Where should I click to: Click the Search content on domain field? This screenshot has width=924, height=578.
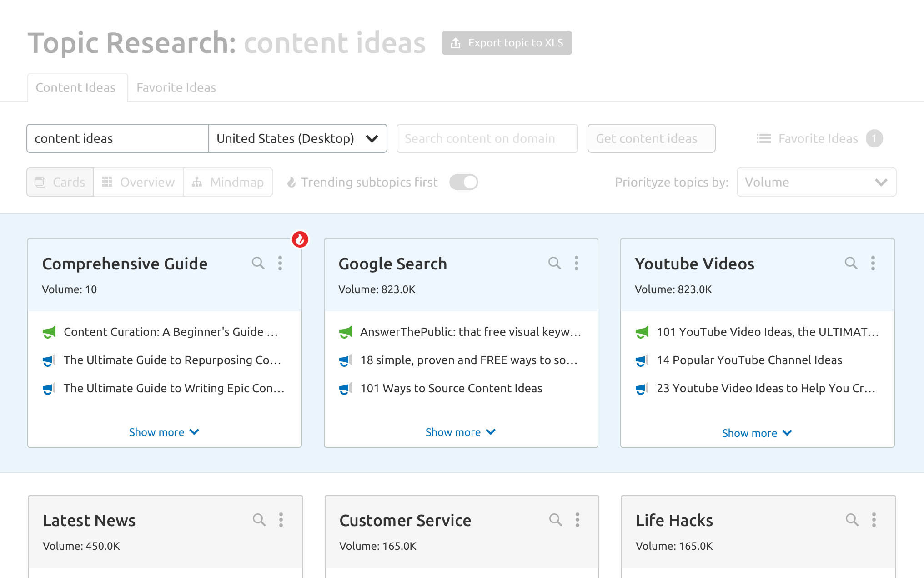pos(487,138)
